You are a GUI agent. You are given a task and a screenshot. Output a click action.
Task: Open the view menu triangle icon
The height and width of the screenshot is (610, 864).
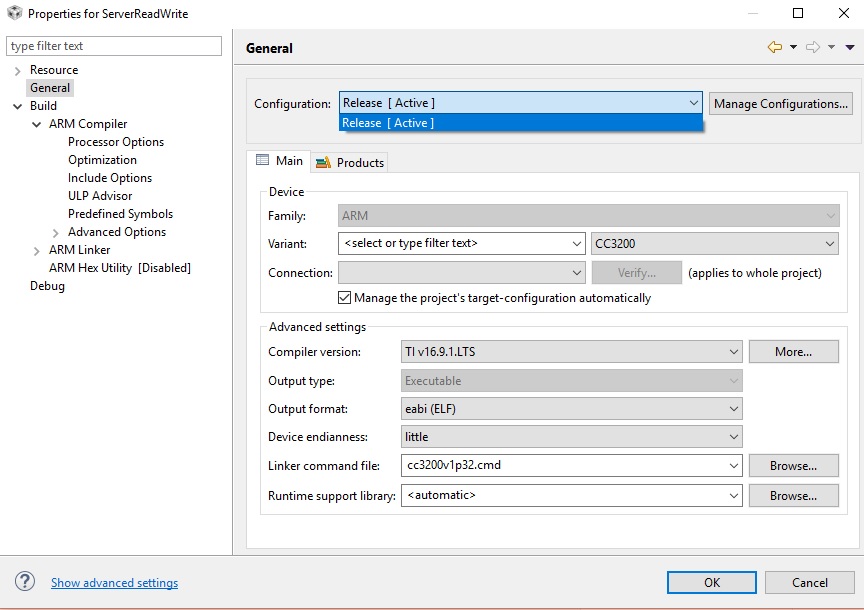849,47
